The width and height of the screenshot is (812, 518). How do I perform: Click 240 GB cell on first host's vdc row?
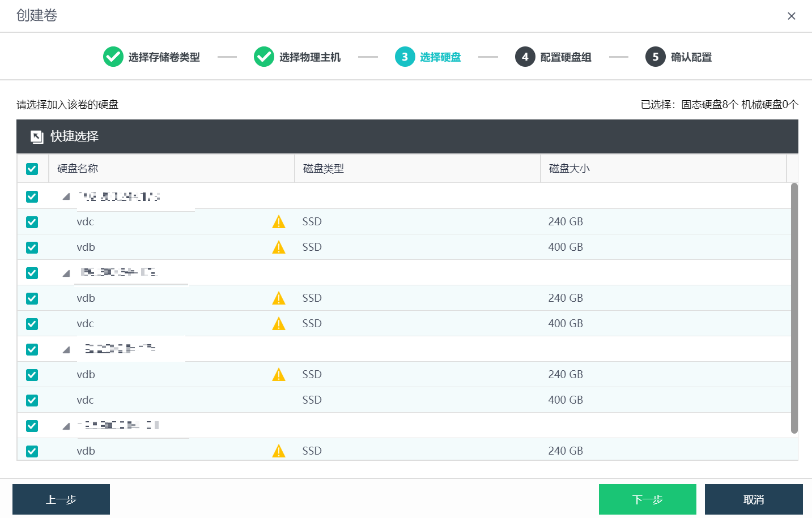click(x=566, y=222)
